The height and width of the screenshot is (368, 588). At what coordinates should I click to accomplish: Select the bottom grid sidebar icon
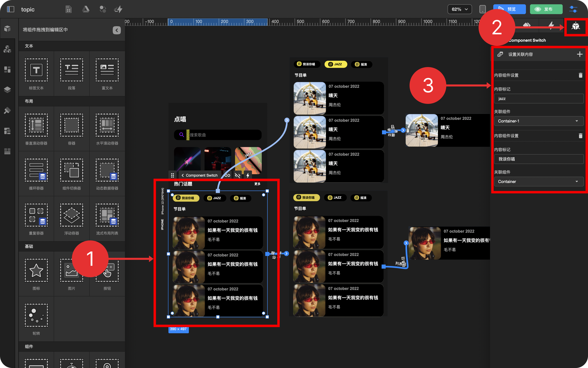tap(7, 151)
